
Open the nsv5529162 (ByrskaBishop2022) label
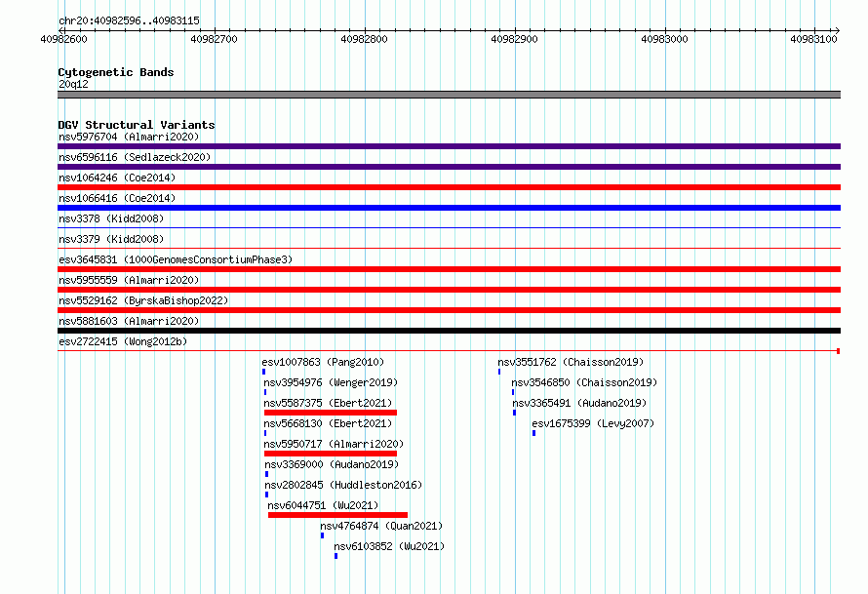point(143,300)
